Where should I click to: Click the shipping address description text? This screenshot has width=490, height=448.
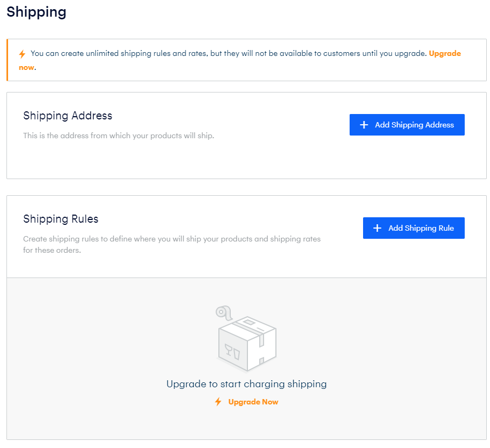tap(118, 136)
